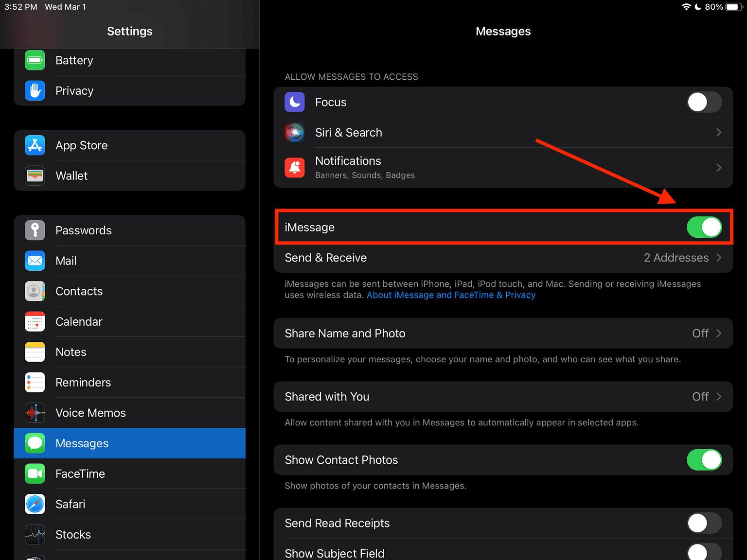Tap the Voice Memos waveform icon
This screenshot has width=747, height=560.
35,413
